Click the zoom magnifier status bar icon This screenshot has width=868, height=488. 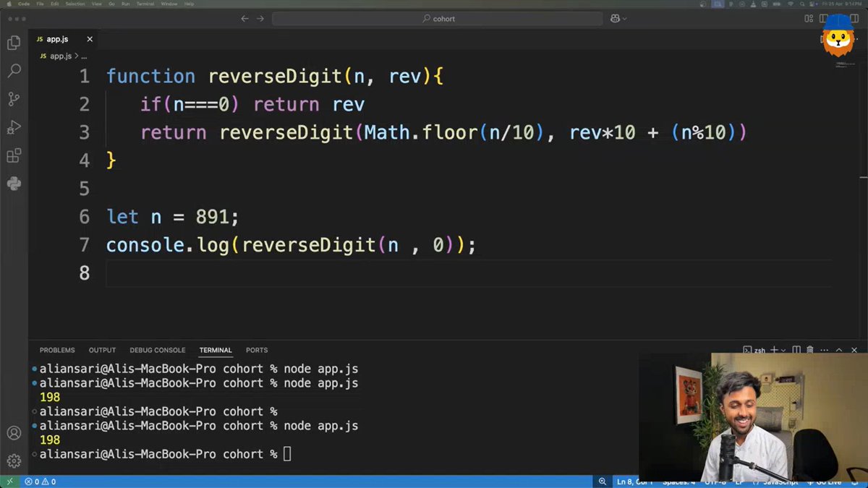coord(603,481)
